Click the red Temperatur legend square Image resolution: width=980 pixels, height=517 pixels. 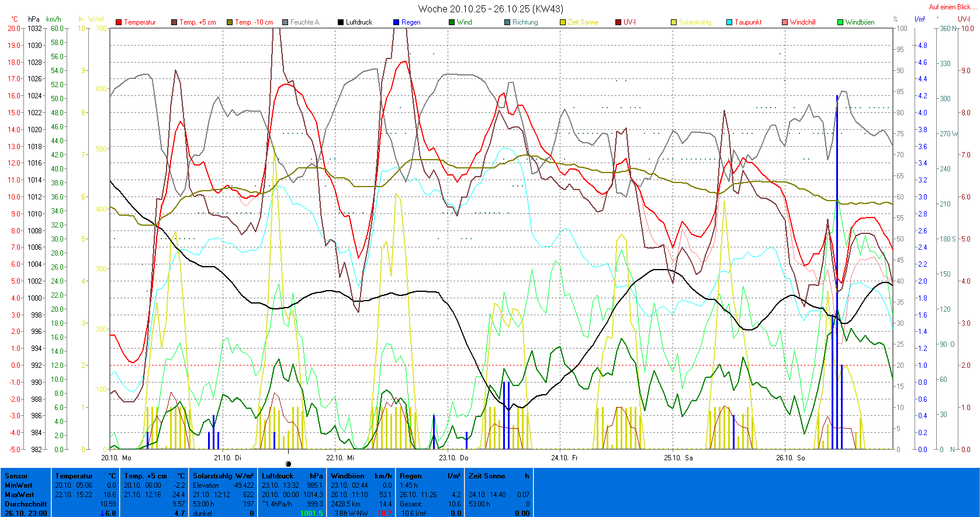click(x=119, y=22)
